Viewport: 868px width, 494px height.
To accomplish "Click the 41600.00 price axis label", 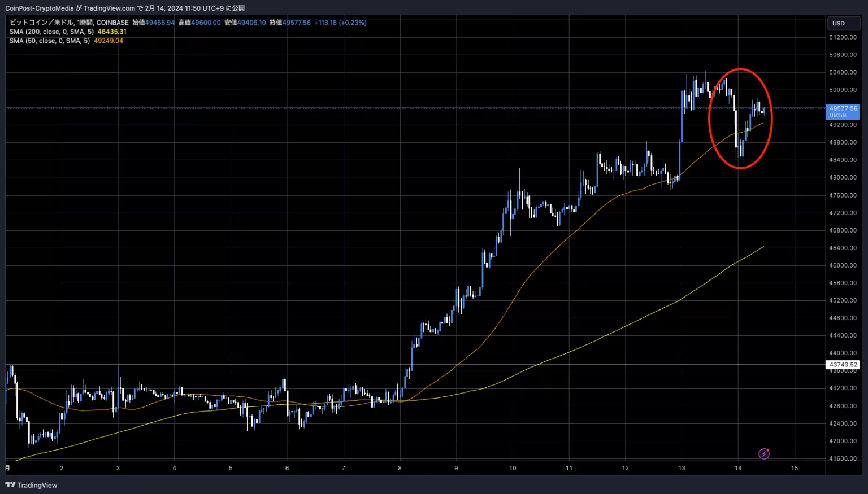I will (x=843, y=458).
